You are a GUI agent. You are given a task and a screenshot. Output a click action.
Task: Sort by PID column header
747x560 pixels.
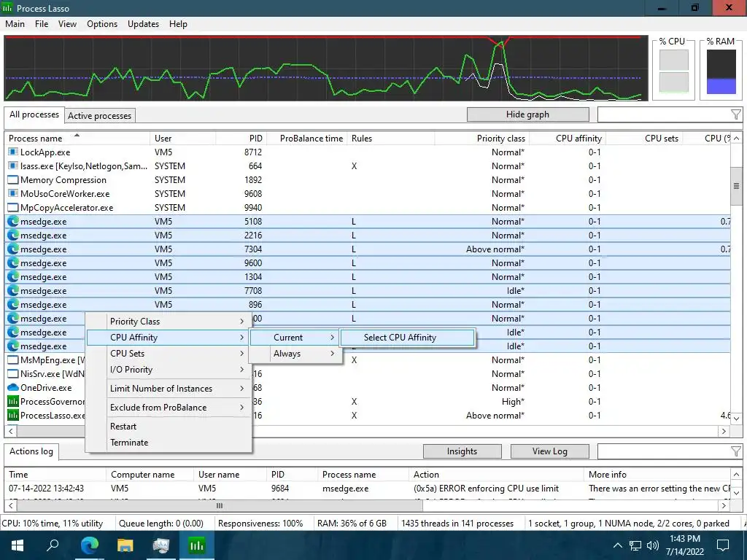tap(241, 139)
